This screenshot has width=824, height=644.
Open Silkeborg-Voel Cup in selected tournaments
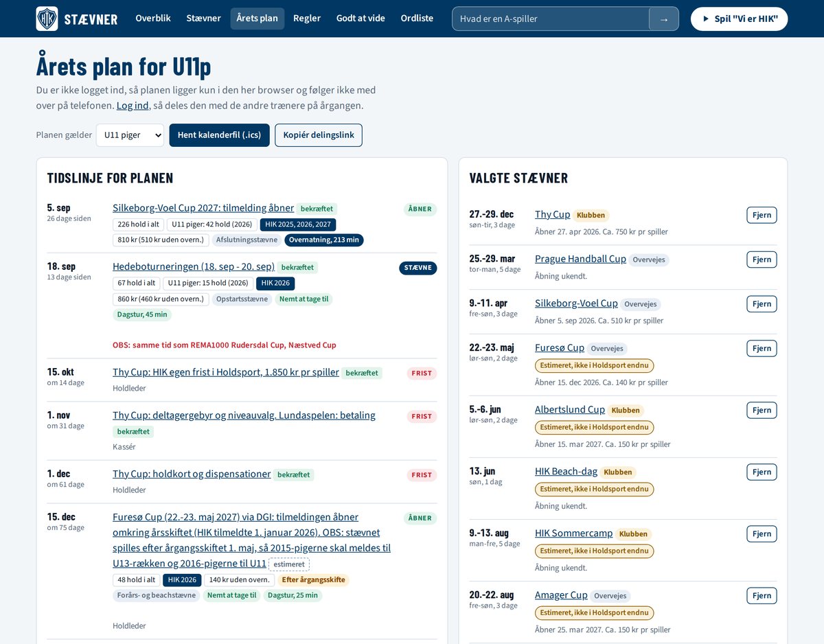click(576, 303)
